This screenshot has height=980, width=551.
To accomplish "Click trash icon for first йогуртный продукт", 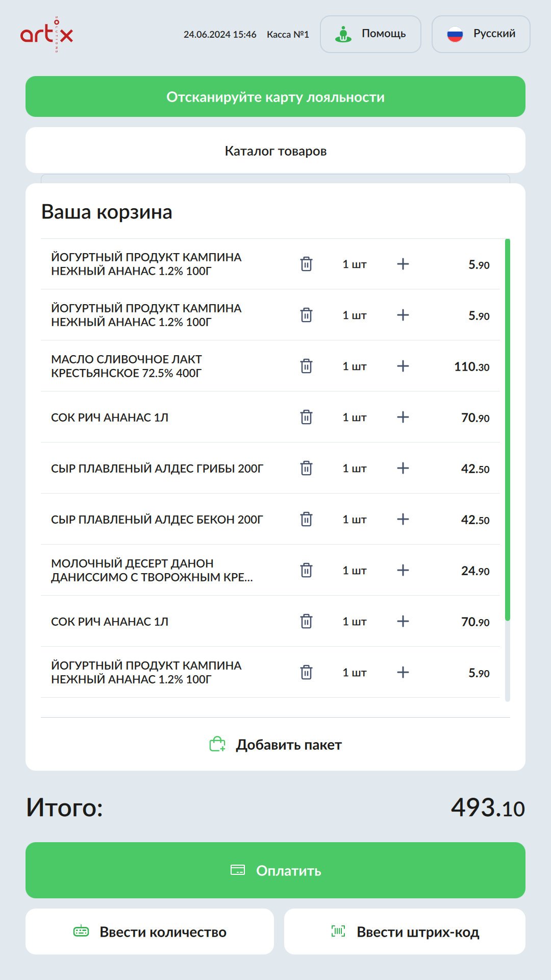I will coord(306,264).
